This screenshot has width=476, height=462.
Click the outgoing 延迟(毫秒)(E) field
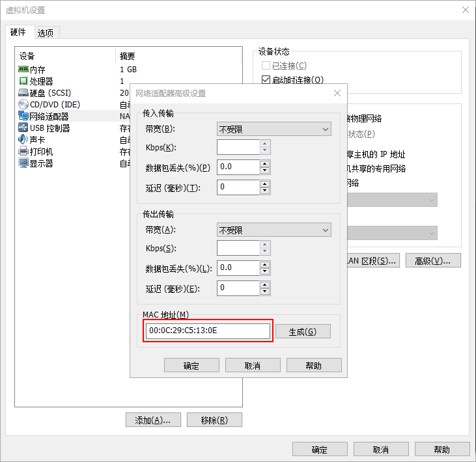click(238, 288)
